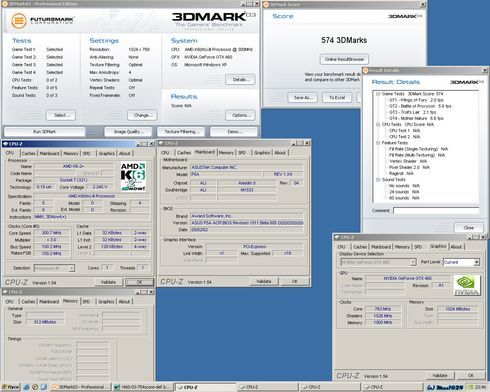Viewport: 490px width, 392px height.
Task: Select Memory tab in ASUSTeK Mainboard window
Action: click(226, 153)
